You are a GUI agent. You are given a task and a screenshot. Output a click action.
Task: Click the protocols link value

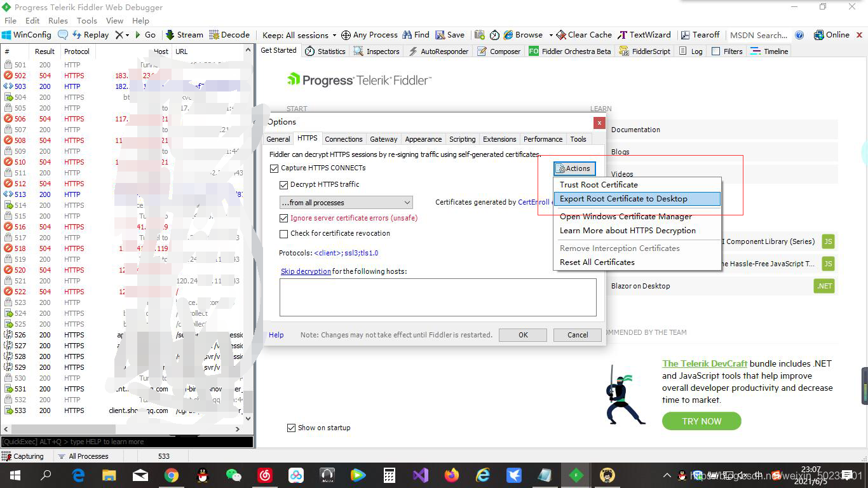point(346,253)
